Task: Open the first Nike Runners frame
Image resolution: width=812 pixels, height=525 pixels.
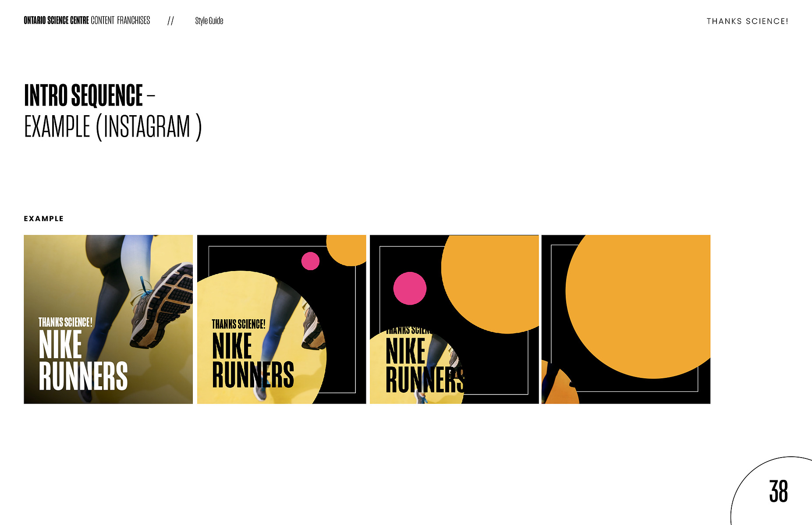Action: 108,319
